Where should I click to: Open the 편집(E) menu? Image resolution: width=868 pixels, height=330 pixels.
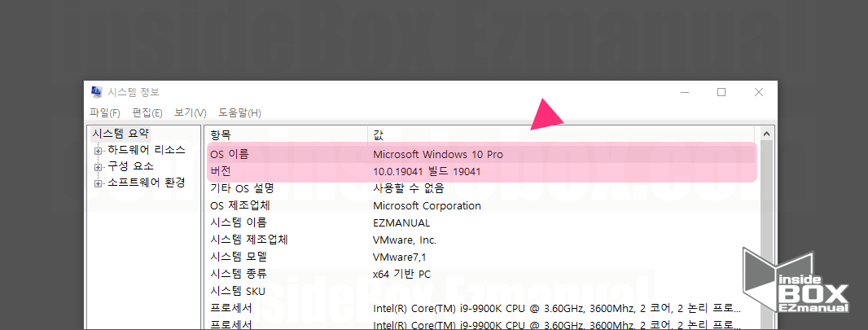click(147, 113)
